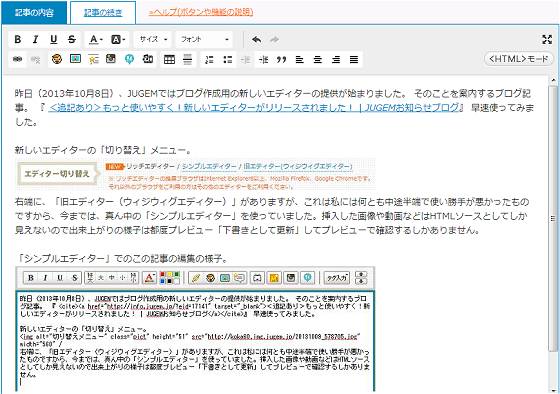Align text to the right

(x=336, y=59)
